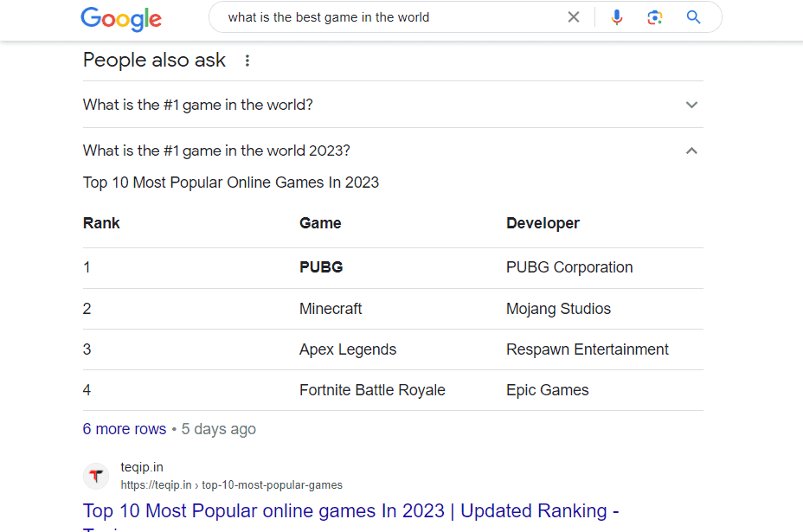The width and height of the screenshot is (803, 532).
Task: Click the Minecraft row in the table
Action: coord(332,308)
